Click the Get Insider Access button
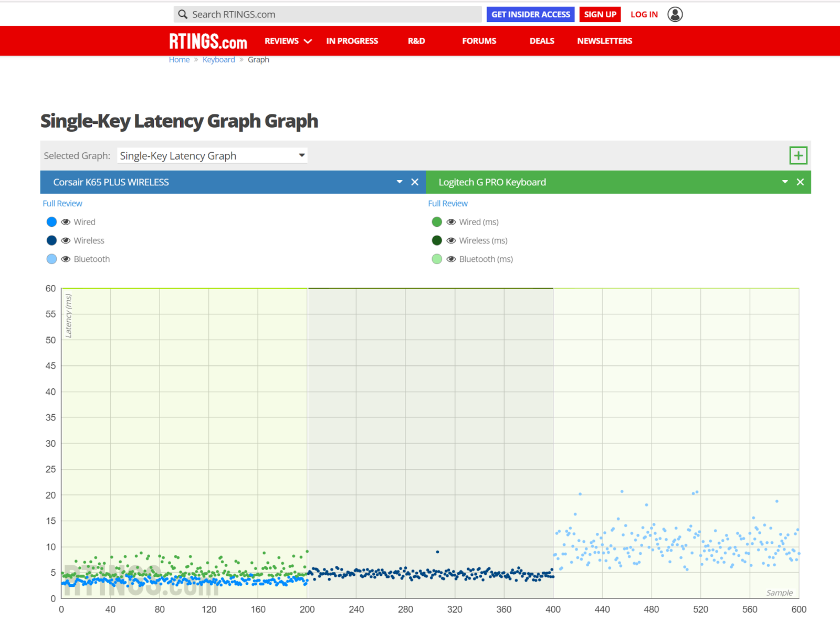 pos(531,14)
